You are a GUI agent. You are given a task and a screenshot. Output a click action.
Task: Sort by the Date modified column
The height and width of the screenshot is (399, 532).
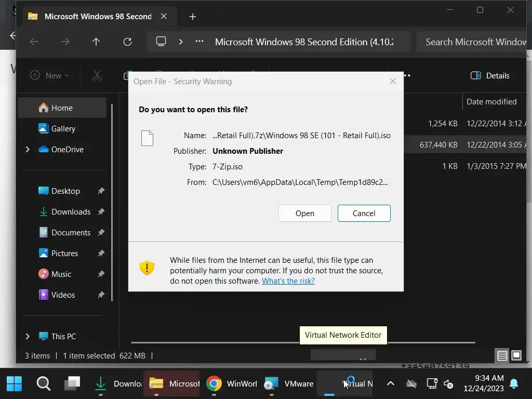[491, 101]
